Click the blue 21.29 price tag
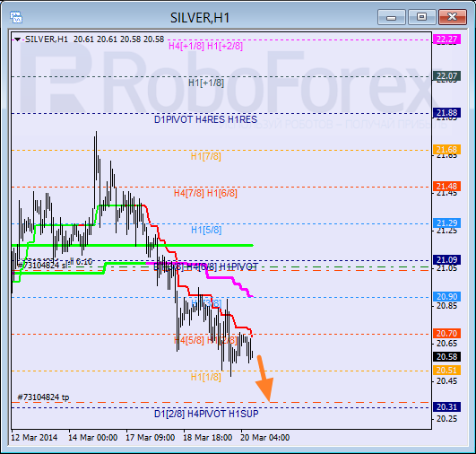This screenshot has height=454, width=476. point(446,223)
